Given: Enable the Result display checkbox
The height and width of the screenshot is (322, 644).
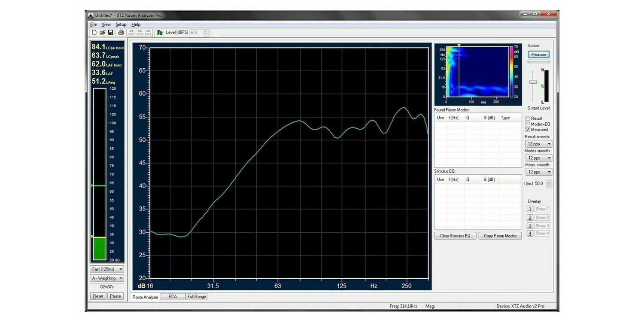Looking at the screenshot, I should [x=528, y=118].
